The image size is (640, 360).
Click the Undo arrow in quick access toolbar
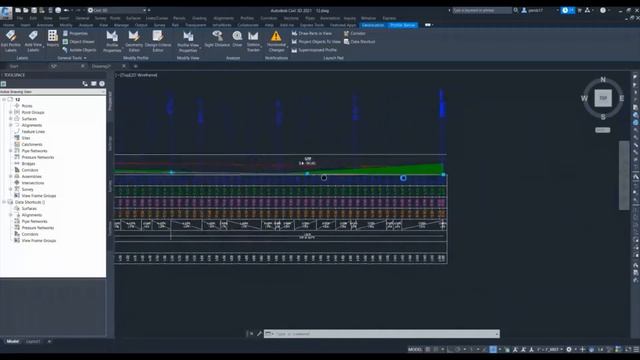66,10
